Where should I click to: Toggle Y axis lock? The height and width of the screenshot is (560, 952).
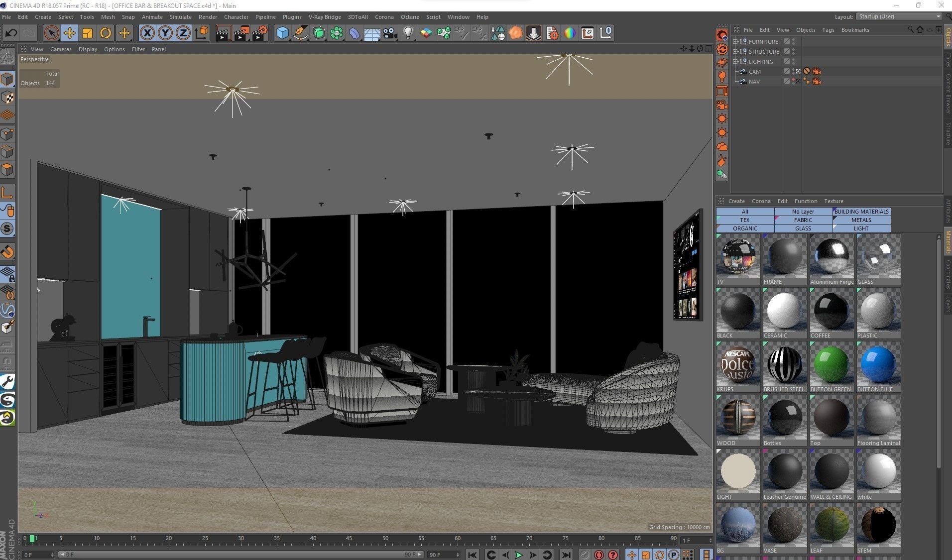165,33
